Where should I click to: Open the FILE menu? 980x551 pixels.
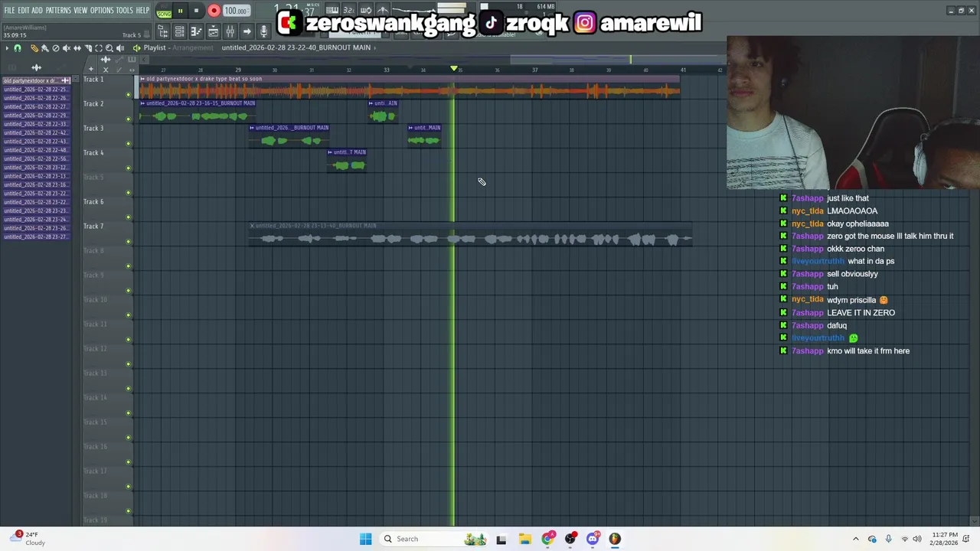point(9,11)
